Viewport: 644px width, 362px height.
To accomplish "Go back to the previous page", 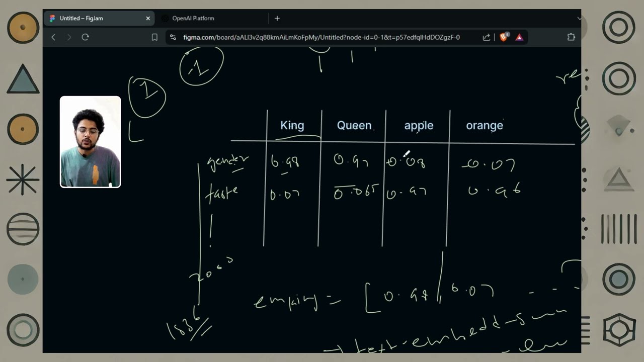I will pyautogui.click(x=53, y=37).
